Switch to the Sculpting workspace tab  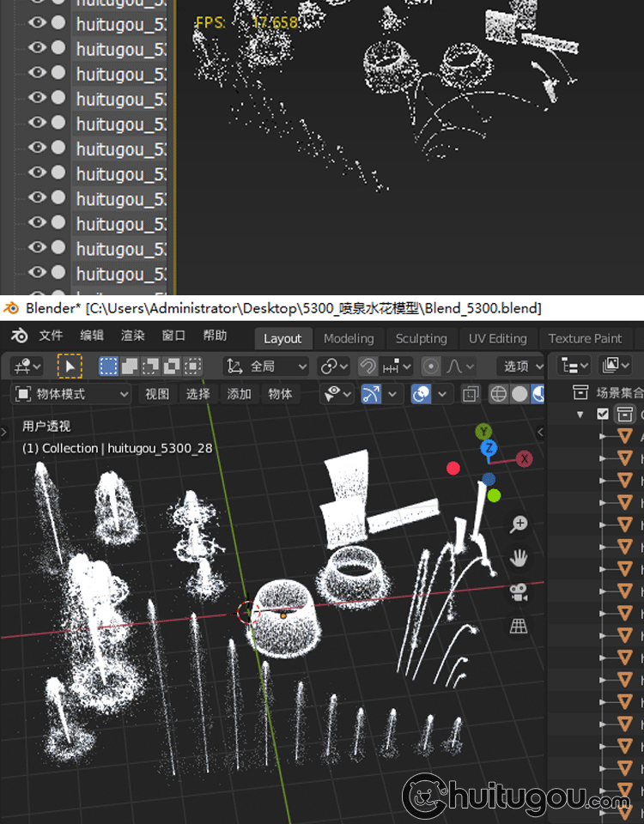[421, 339]
